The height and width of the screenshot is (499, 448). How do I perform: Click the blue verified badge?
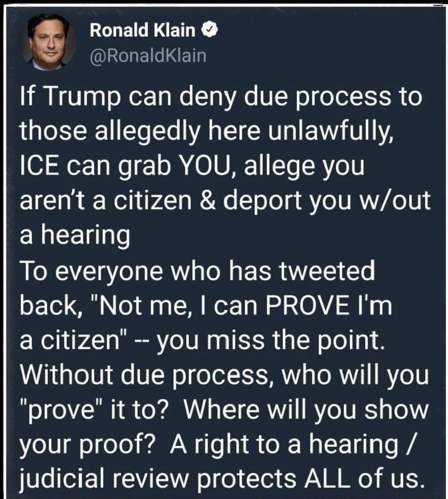pos(210,30)
